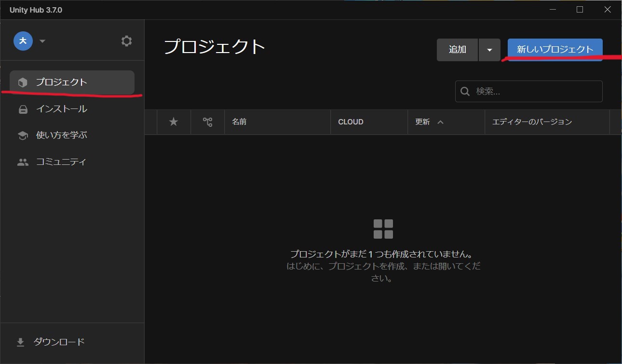
Task: Toggle sort order on 更新 column
Action: [x=440, y=122]
